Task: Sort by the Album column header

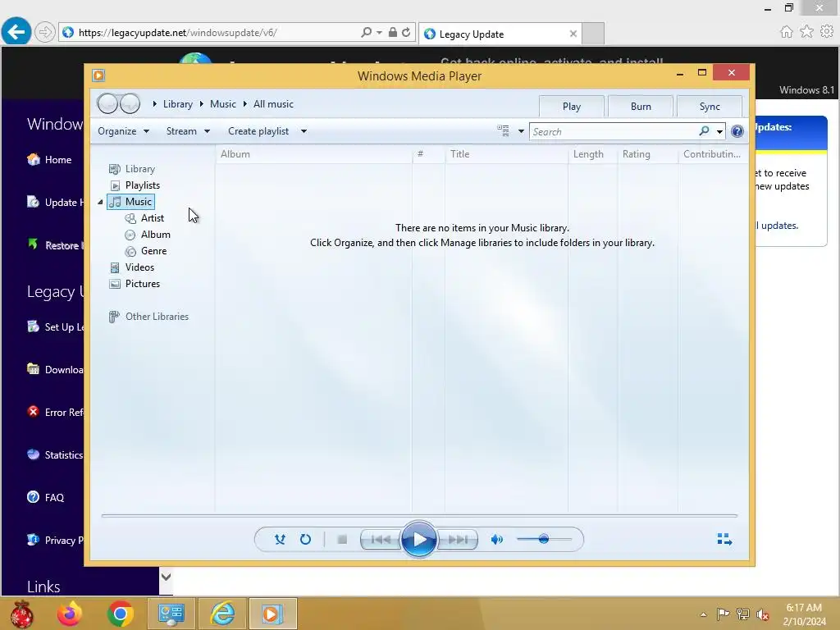Action: (314, 154)
